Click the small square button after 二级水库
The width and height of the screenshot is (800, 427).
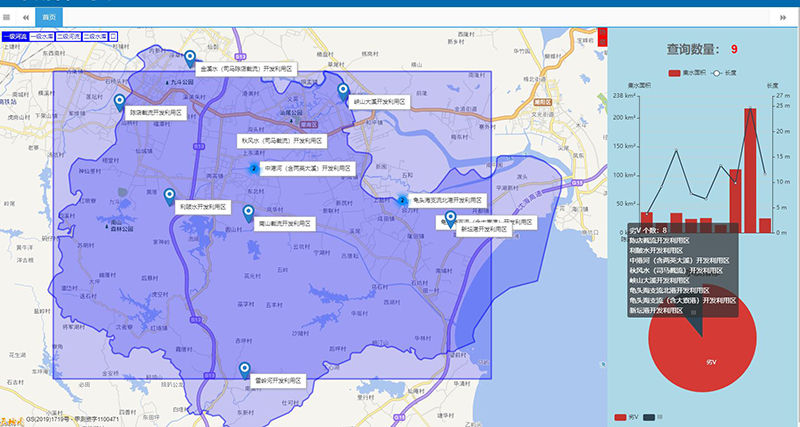click(x=113, y=36)
